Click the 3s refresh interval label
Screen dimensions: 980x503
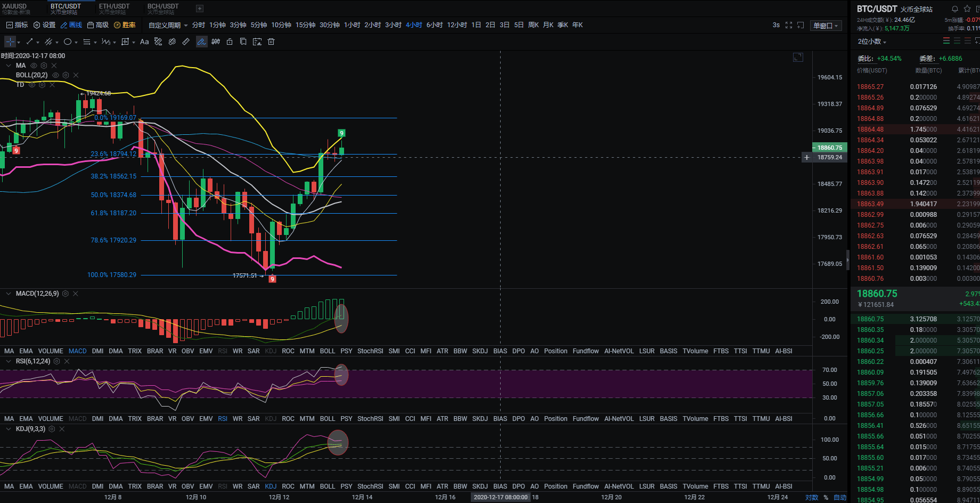coord(776,25)
